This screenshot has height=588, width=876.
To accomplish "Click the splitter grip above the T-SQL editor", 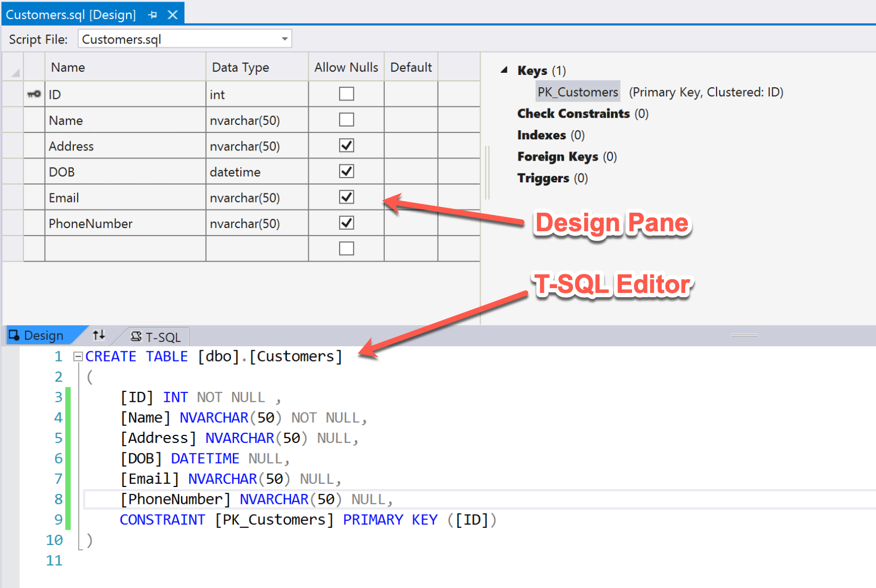I will pos(744,335).
